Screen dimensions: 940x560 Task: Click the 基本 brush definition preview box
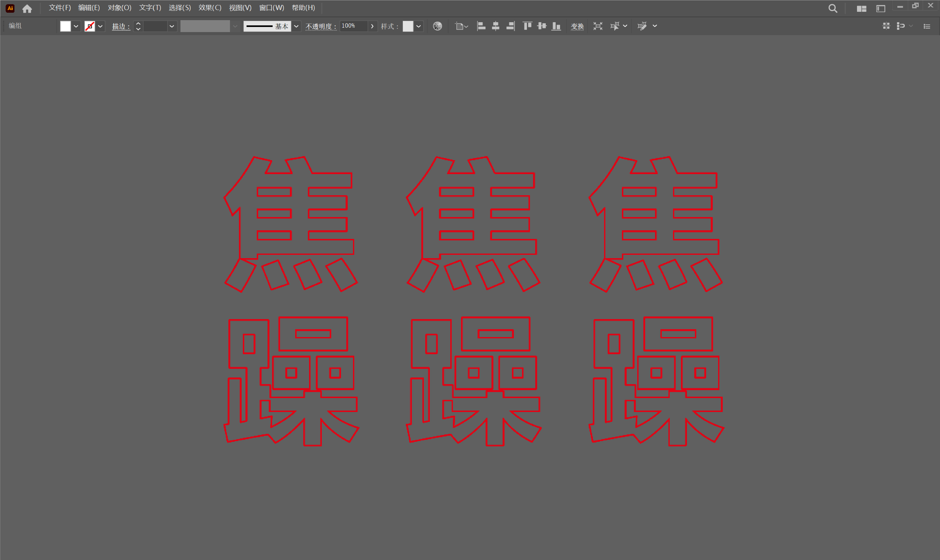[267, 26]
